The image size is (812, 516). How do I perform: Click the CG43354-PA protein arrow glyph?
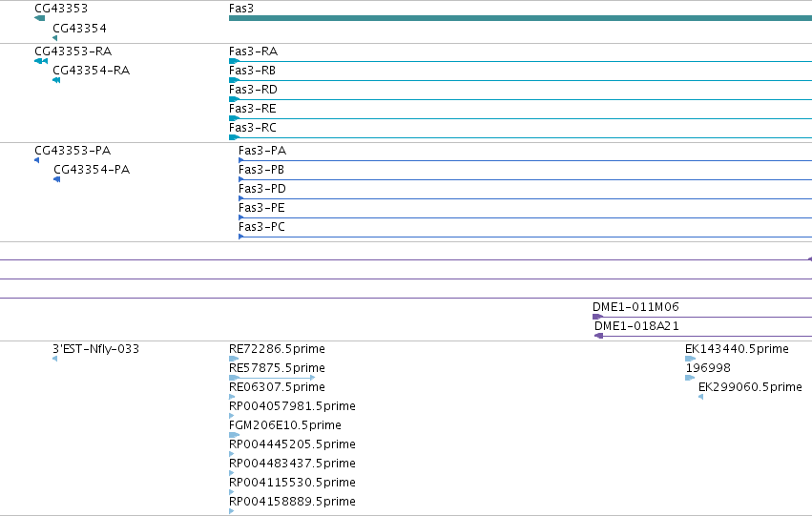point(57,179)
